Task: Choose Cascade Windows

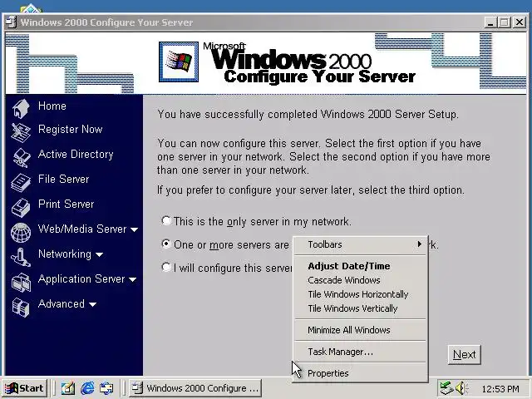Action: (360, 280)
